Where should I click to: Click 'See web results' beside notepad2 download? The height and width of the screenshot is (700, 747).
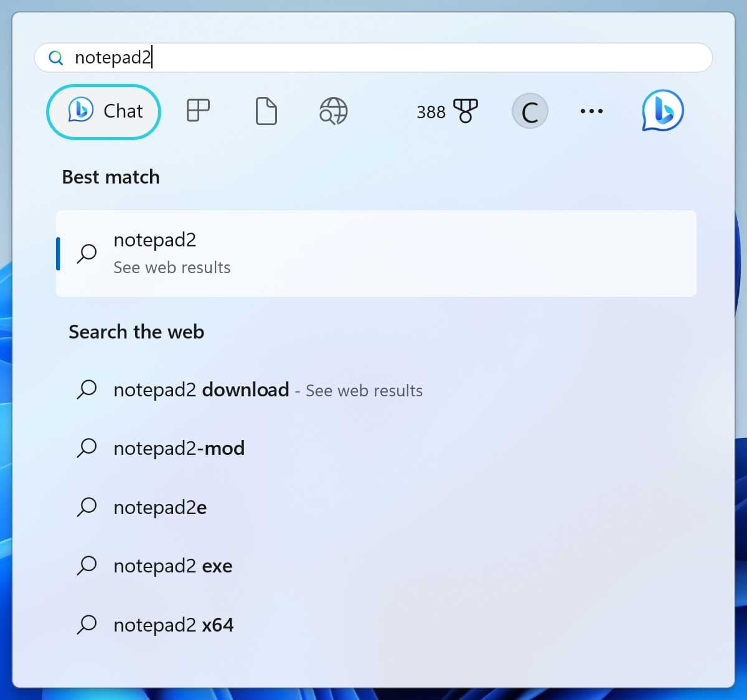(364, 391)
